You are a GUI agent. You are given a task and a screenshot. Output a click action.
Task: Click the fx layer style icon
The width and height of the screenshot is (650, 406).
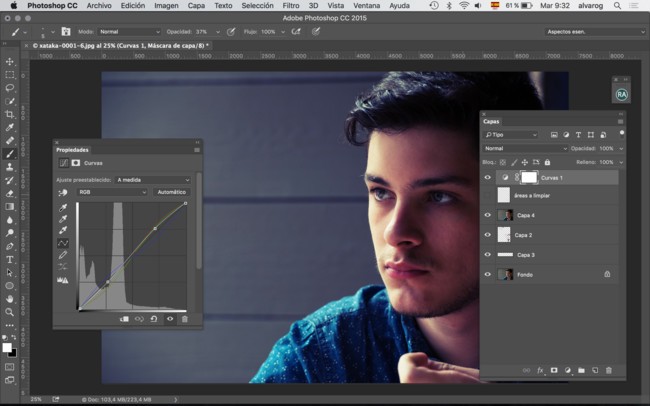(x=540, y=370)
